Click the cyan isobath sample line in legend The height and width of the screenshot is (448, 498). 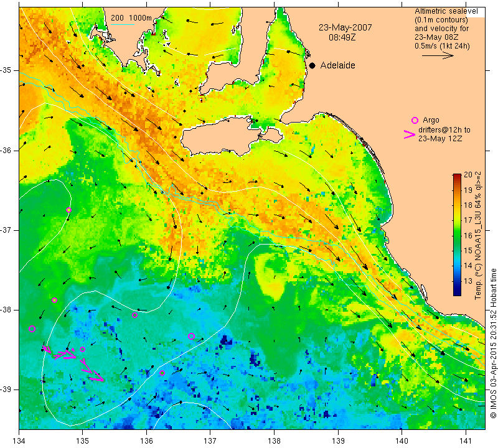coord(123,24)
